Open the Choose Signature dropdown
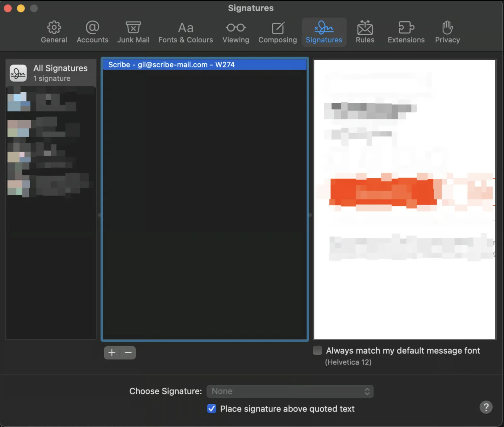504x427 pixels. coord(290,391)
